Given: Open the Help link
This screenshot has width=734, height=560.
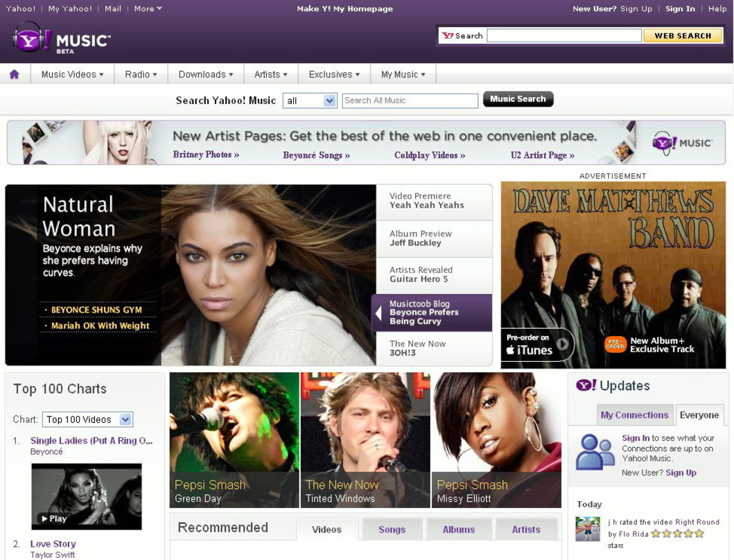Looking at the screenshot, I should coord(717,8).
